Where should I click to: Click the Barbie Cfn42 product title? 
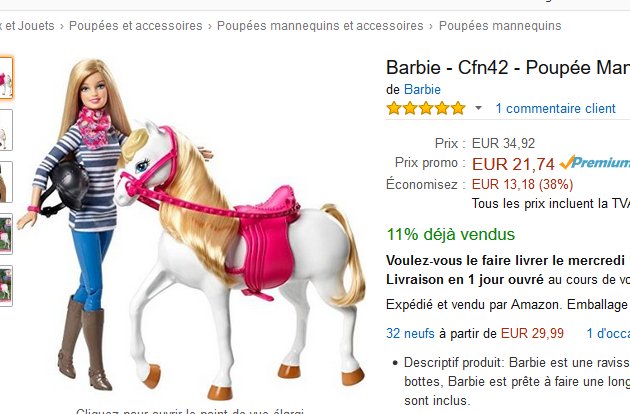pyautogui.click(x=508, y=67)
